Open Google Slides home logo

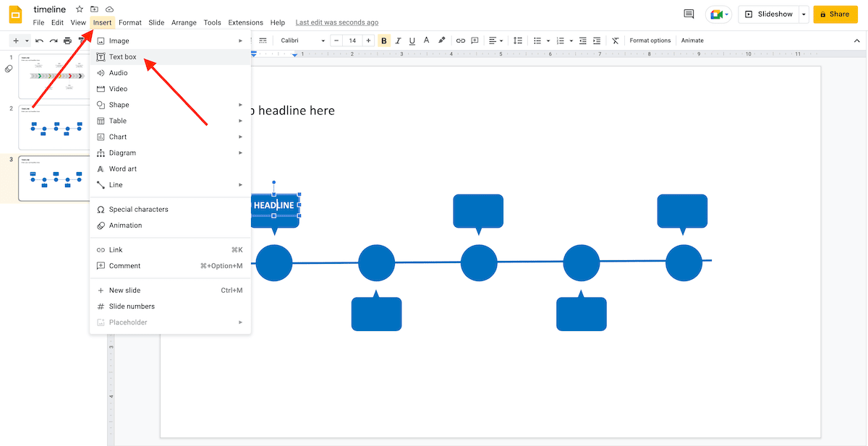point(16,14)
